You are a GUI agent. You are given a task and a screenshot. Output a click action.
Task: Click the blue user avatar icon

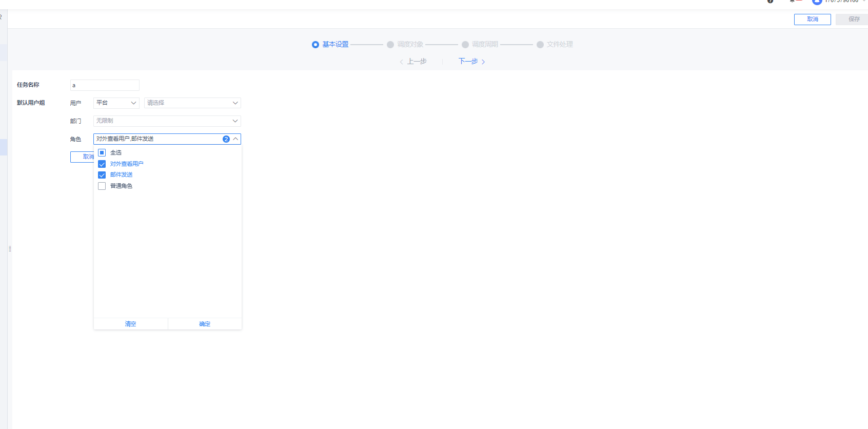[x=817, y=2]
